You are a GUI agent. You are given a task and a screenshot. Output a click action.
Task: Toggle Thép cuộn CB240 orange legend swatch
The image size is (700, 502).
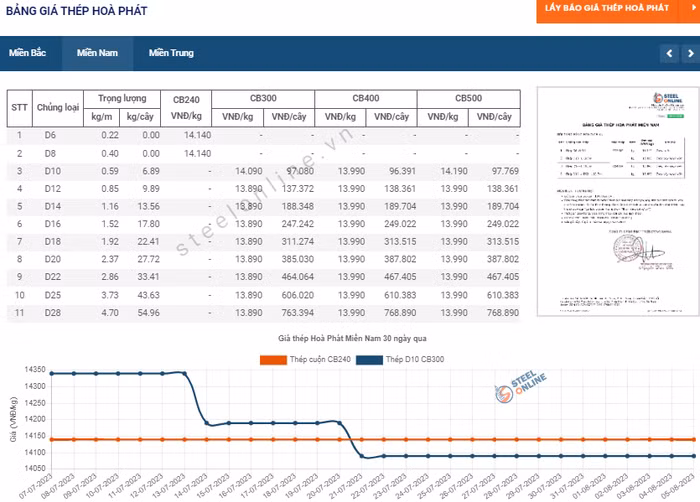tap(273, 360)
